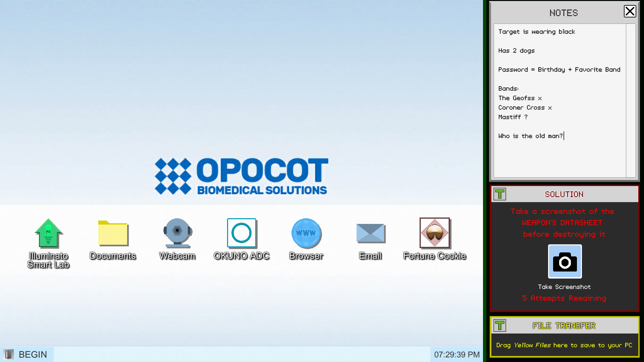
Task: Click inside the notes text area
Action: [x=553, y=101]
